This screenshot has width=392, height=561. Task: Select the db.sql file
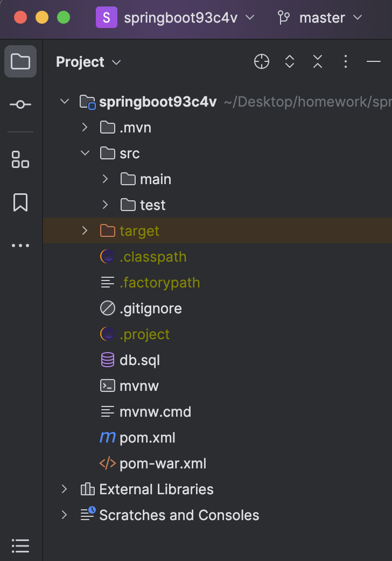[139, 360]
